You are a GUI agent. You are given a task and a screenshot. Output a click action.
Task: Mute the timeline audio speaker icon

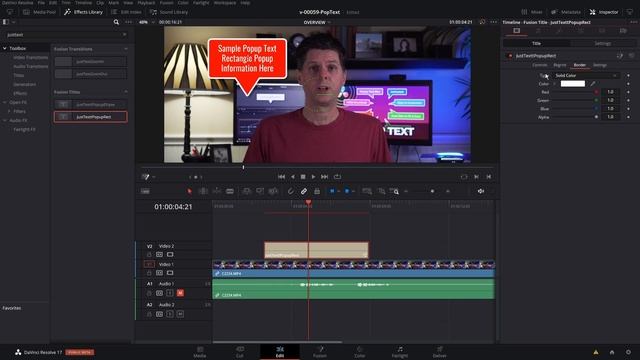click(481, 191)
